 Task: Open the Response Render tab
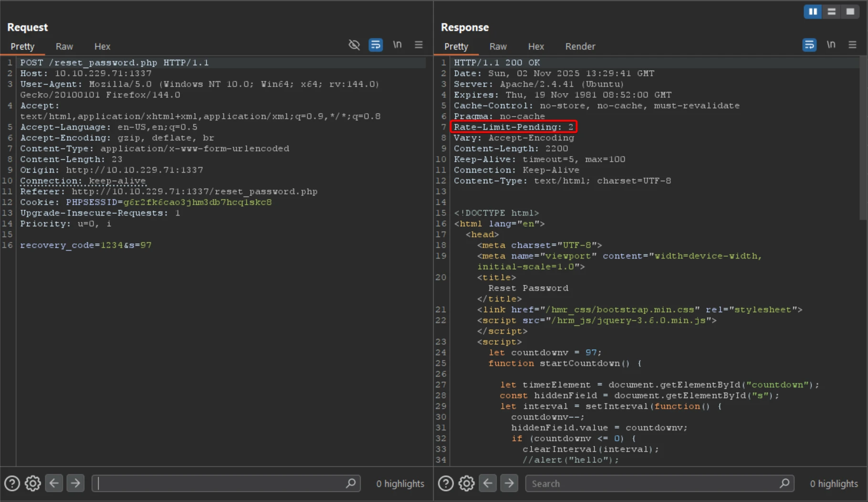point(580,46)
